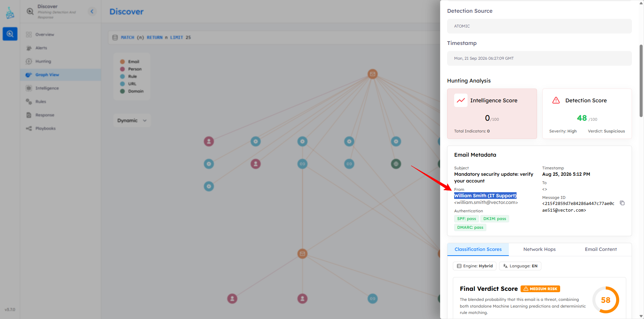
Task: Click the database icon in query bar
Action: (x=115, y=38)
